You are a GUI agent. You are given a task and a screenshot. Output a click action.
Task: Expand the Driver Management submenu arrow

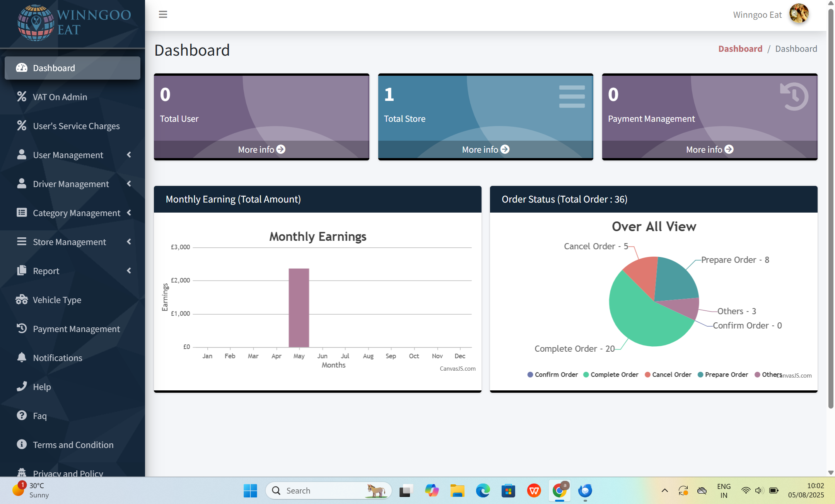point(129,184)
